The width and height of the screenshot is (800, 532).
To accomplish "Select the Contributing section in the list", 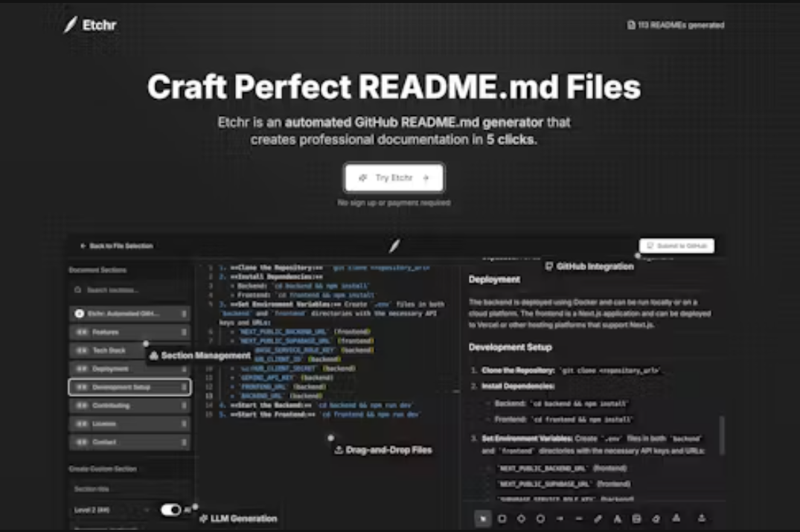I will 129,406.
